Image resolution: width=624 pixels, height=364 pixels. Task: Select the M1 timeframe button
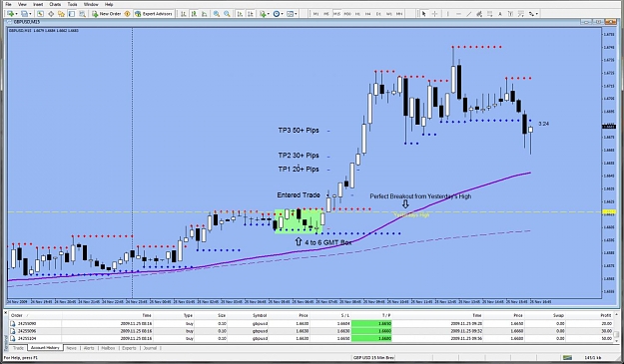(x=315, y=14)
